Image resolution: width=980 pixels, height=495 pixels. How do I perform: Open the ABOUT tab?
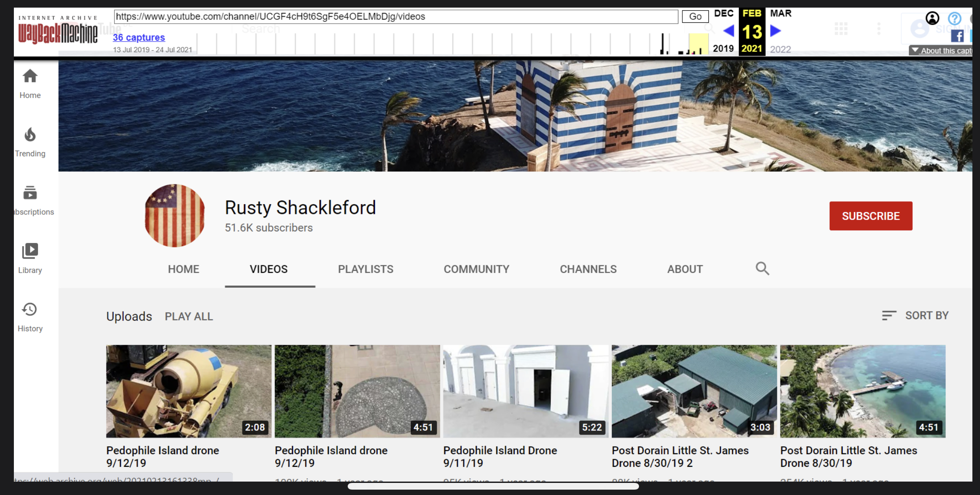click(x=685, y=269)
